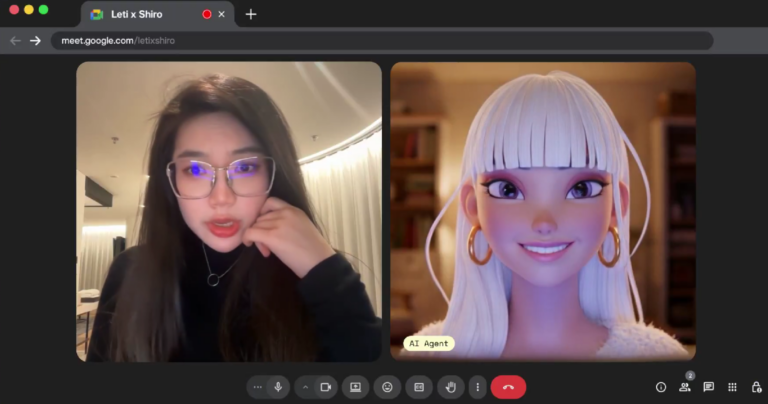Open host controls lock icon
The height and width of the screenshot is (404, 768).
[x=757, y=387]
